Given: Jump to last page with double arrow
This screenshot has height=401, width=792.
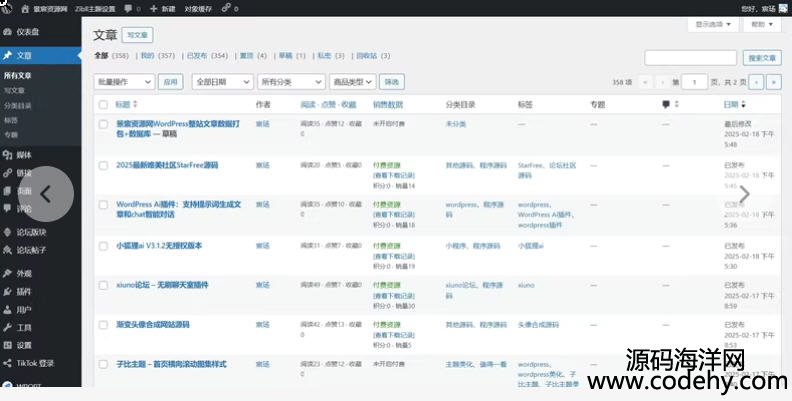Looking at the screenshot, I should point(774,82).
